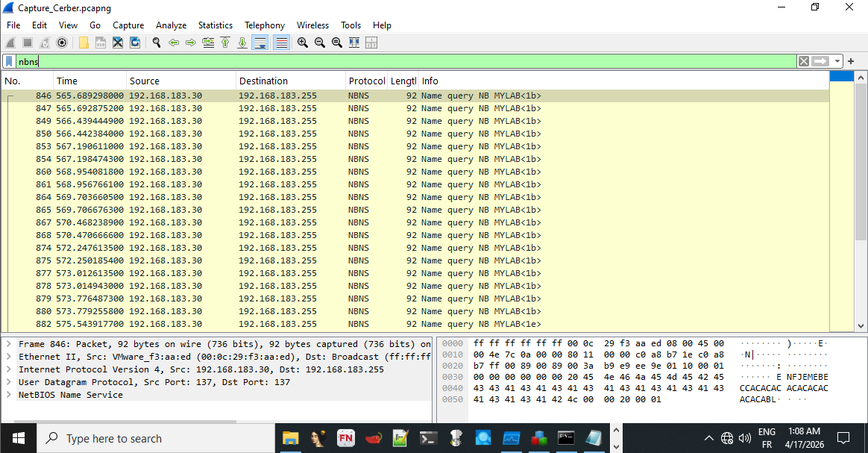Jump to the first packet with the up arrow icon
Viewport: 868px width, 453px height.
225,43
